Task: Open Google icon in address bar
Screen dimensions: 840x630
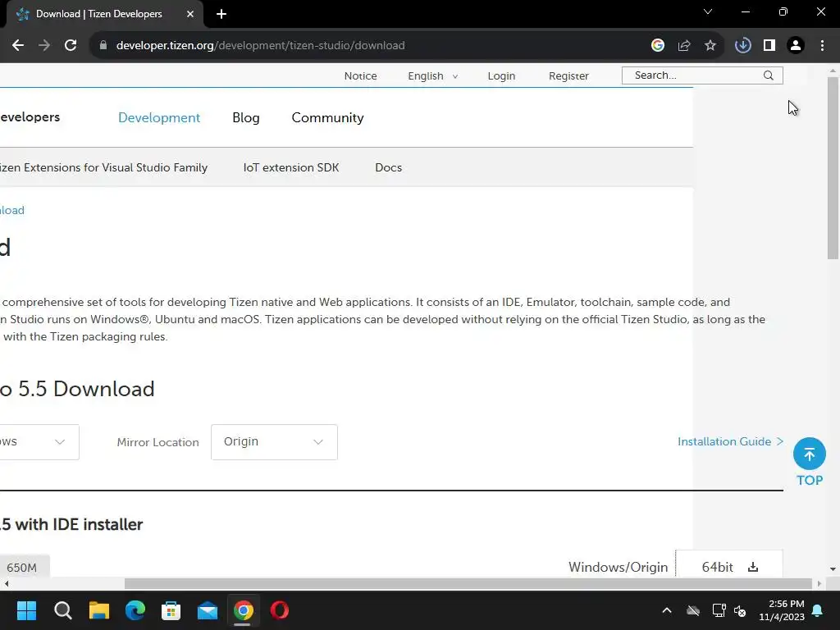Action: [658, 46]
